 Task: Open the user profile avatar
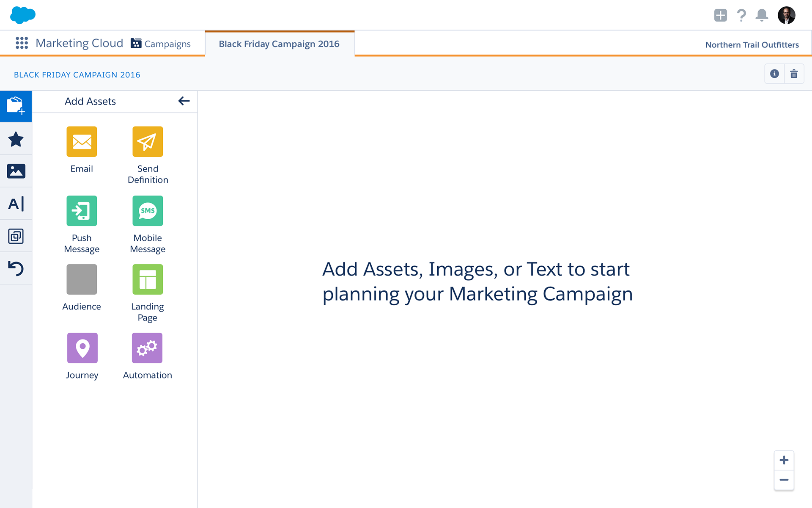pyautogui.click(x=786, y=15)
